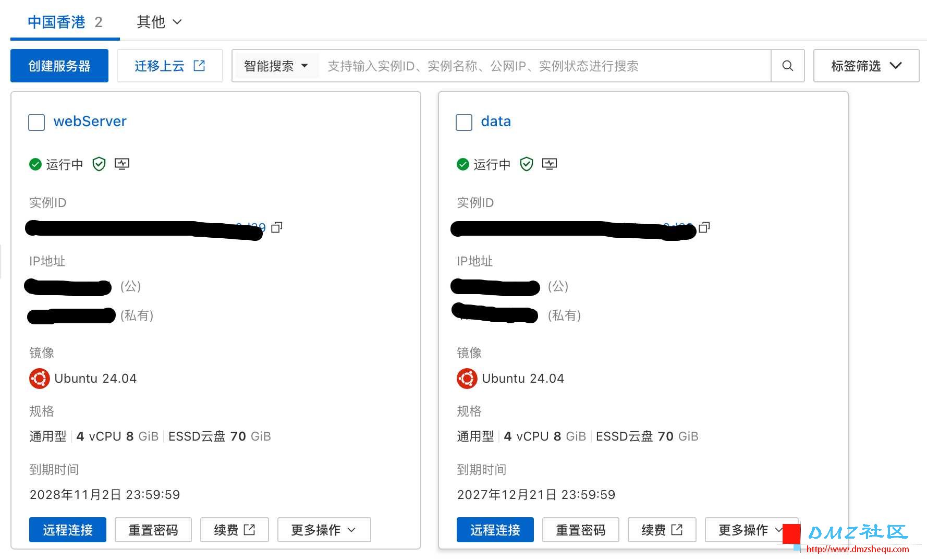Open the 标签筛选 filter dropdown
This screenshot has height=560, width=927.
pyautogui.click(x=866, y=66)
